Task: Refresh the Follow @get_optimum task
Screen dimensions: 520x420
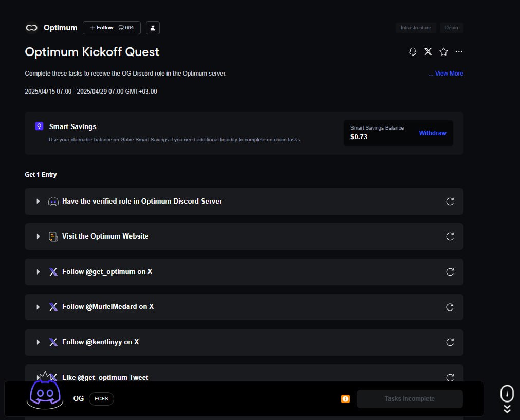Action: (450, 272)
